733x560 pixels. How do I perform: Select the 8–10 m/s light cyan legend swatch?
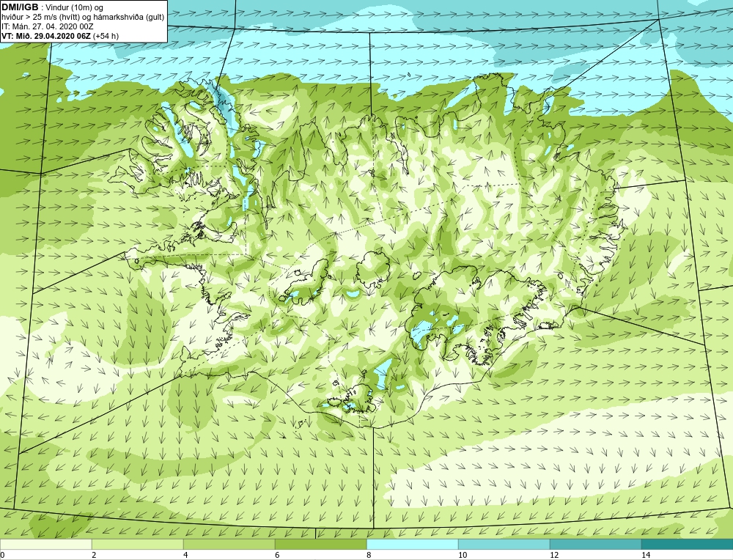coord(412,545)
